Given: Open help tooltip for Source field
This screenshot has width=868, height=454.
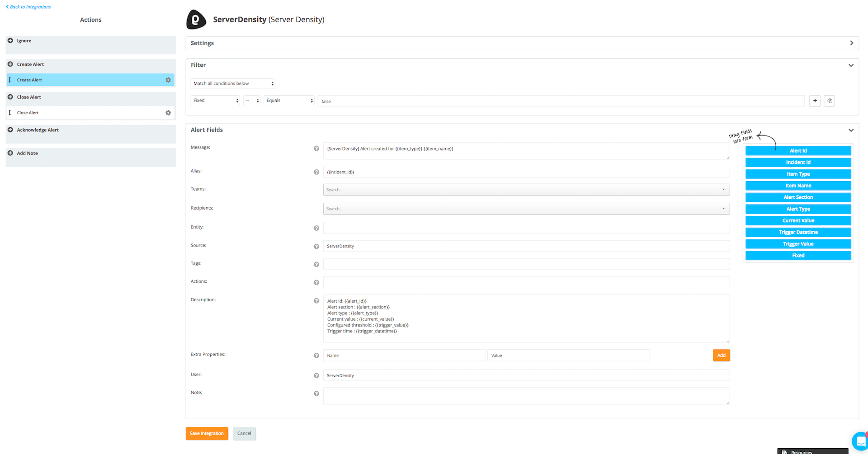Looking at the screenshot, I should pyautogui.click(x=316, y=247).
